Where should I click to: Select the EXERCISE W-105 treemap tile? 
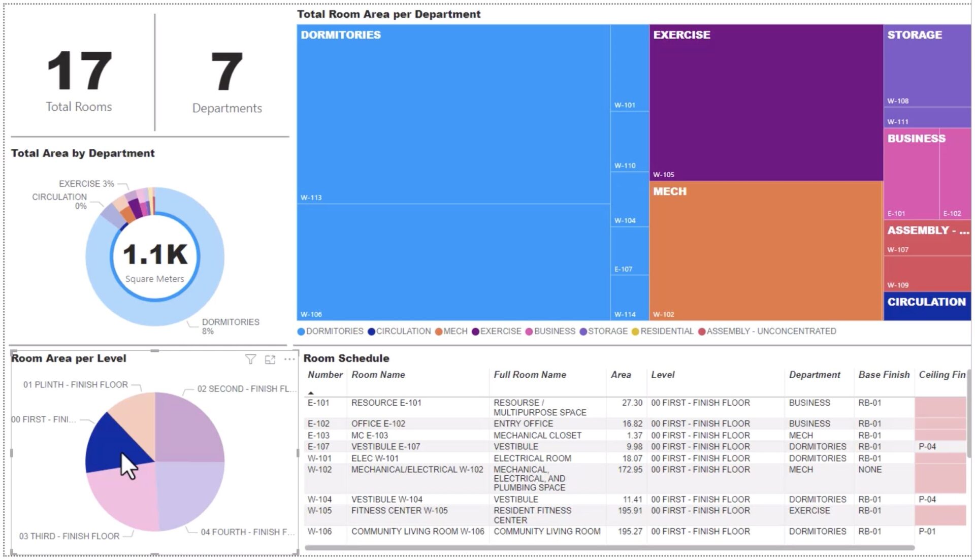[x=766, y=102]
